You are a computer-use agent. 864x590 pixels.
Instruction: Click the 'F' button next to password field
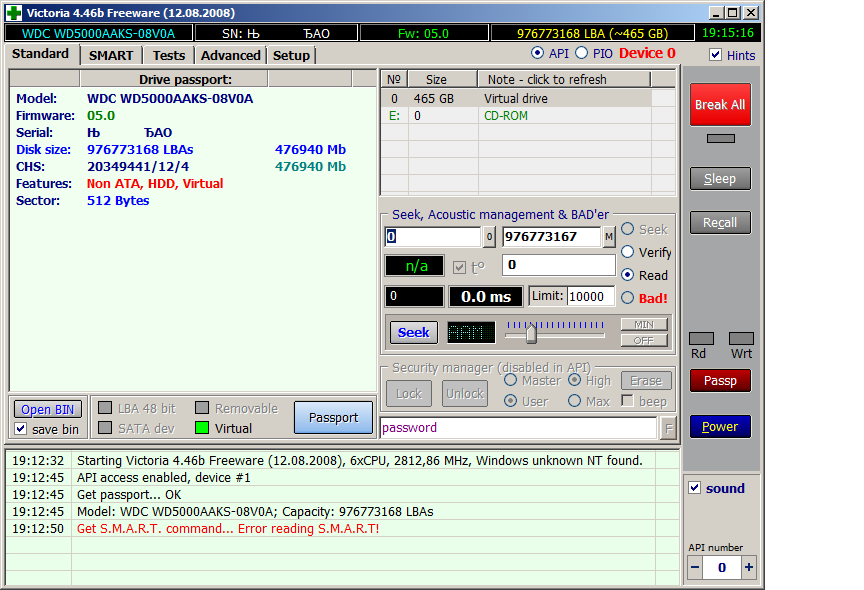coord(668,428)
